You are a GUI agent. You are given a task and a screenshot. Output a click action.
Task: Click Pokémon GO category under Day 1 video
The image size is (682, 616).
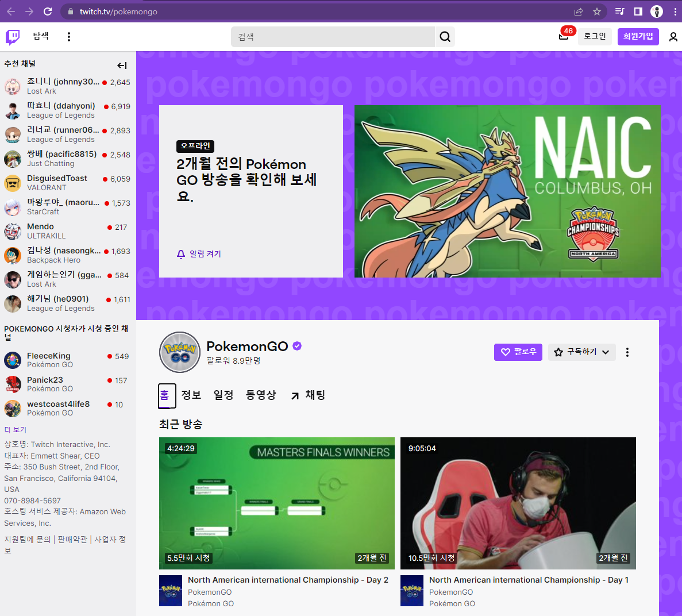(452, 604)
